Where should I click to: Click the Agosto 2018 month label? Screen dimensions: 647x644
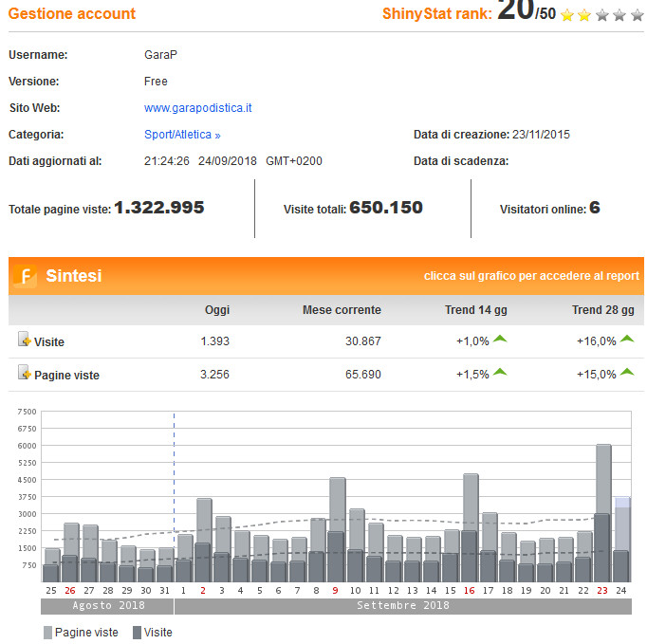[108, 606]
